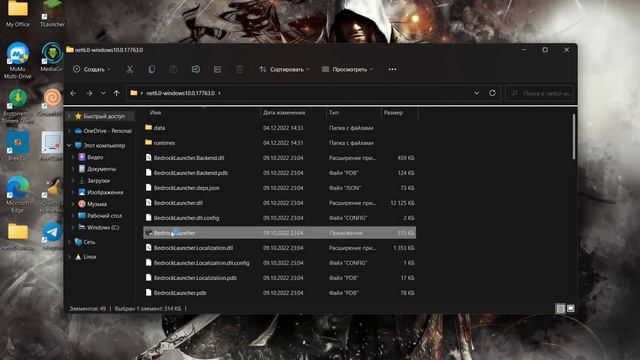Select Видео in the sidebar
Screen dimensions: 640x360
click(x=95, y=157)
